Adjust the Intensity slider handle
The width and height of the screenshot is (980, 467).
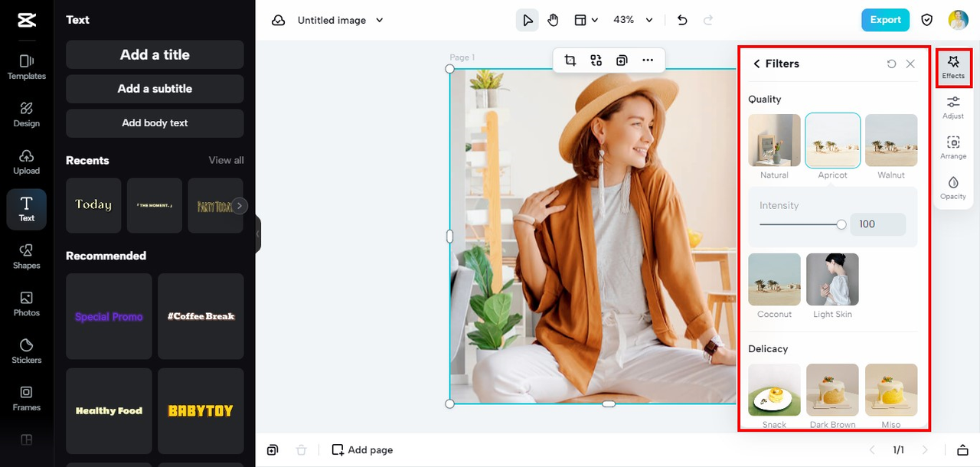click(x=841, y=224)
